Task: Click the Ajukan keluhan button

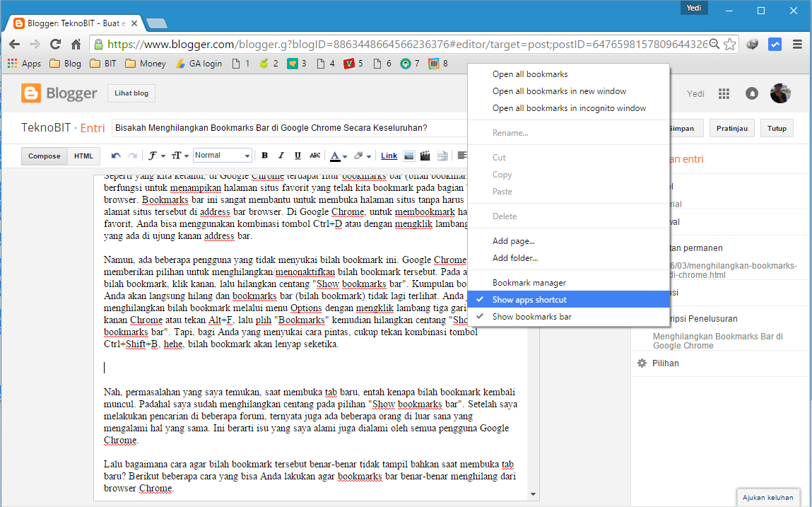Action: coord(767,497)
